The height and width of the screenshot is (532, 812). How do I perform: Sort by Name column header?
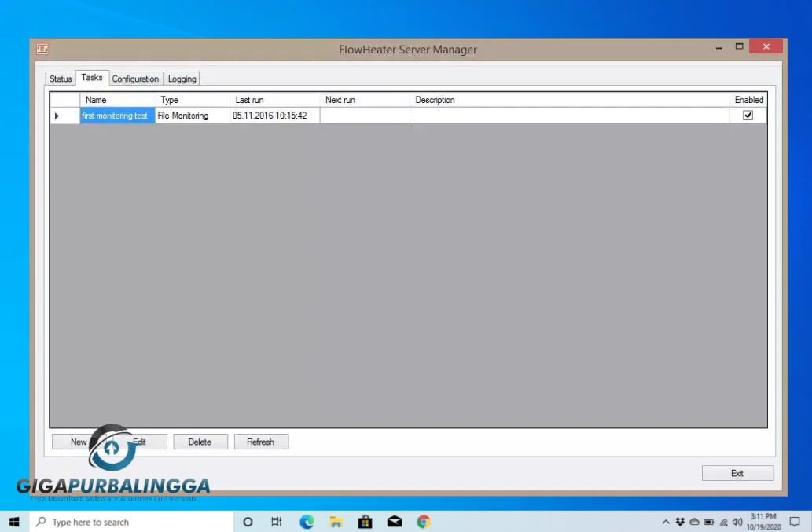coord(118,100)
